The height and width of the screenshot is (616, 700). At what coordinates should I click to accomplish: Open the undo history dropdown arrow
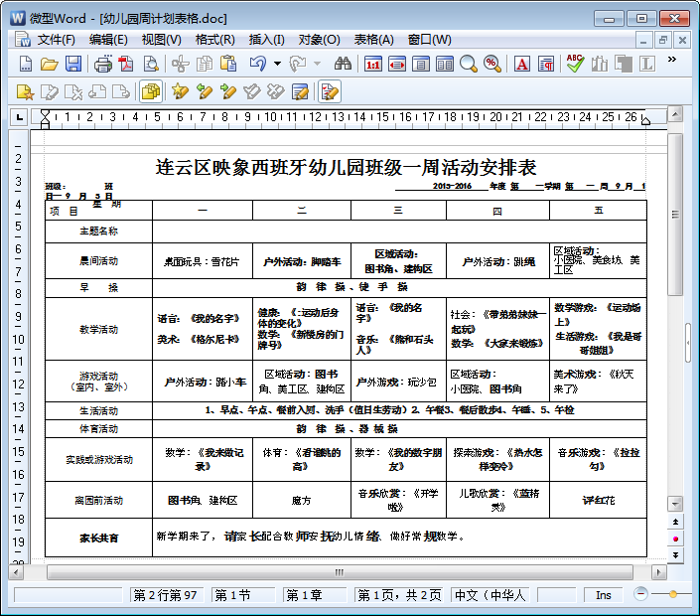coord(277,64)
